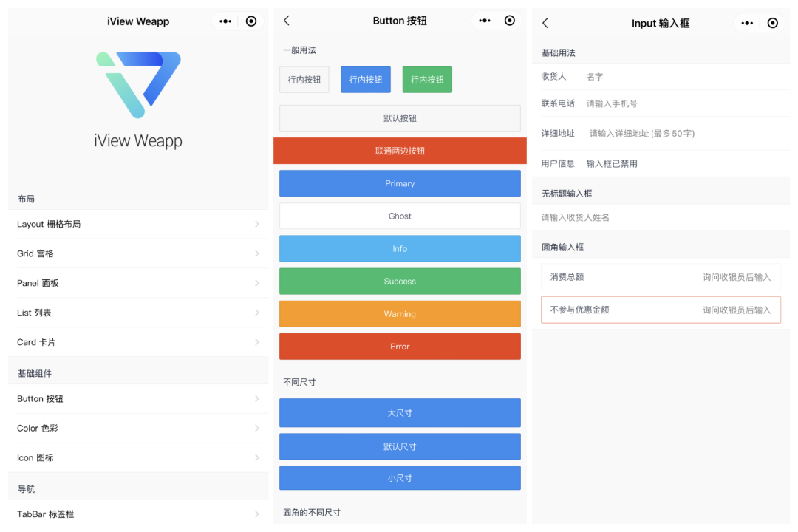Click the 一般用法 section heading
Screen dimensions: 798x532
[300, 50]
